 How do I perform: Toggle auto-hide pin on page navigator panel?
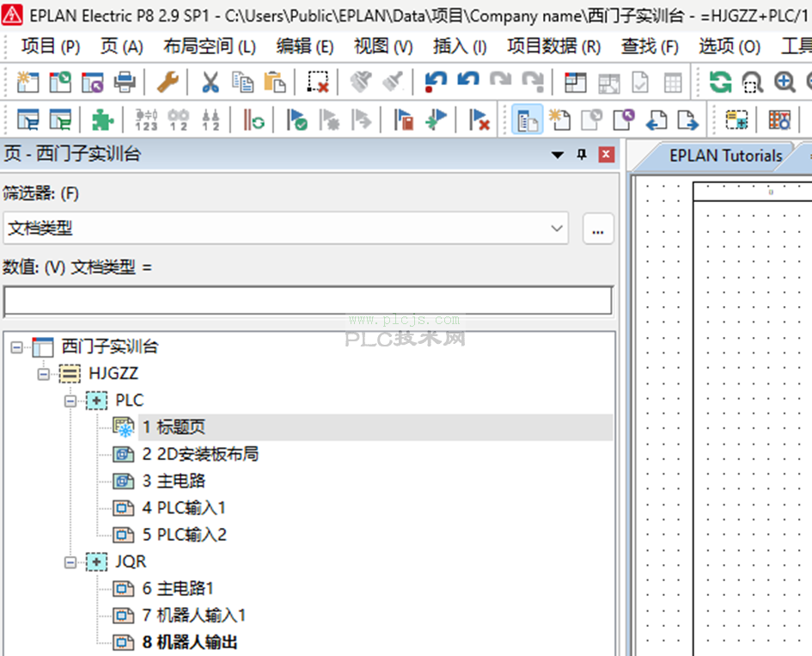[582, 155]
